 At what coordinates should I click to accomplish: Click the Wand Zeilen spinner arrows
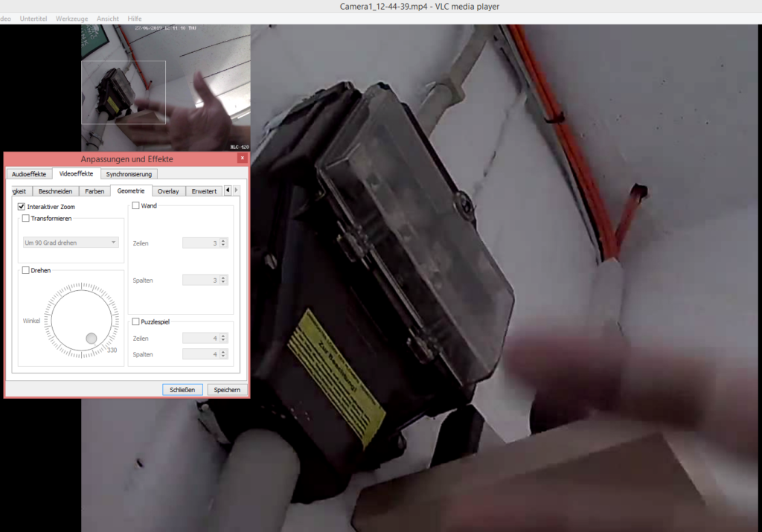(x=223, y=243)
